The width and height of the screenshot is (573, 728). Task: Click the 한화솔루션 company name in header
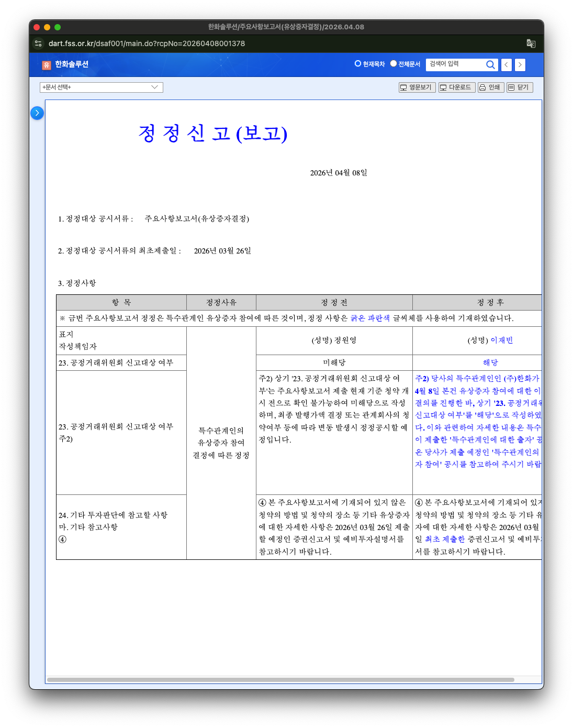pos(72,64)
